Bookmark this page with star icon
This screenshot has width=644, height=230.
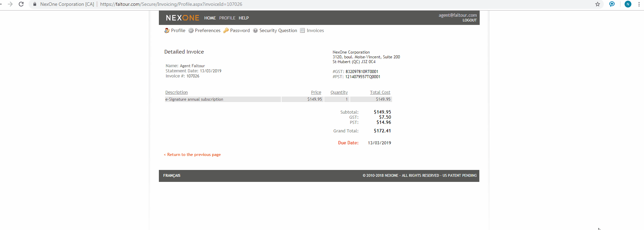click(x=598, y=4)
